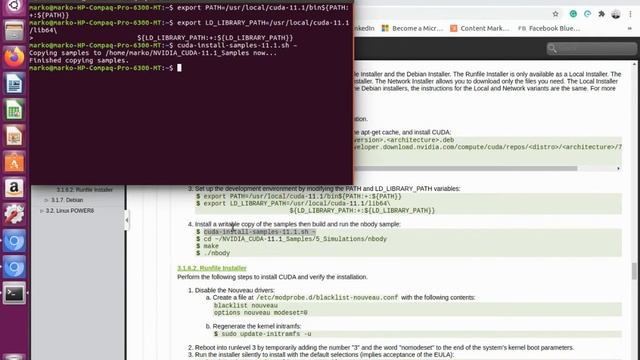
Task: Click 'blacklist nouveau' code line
Action: point(246,305)
